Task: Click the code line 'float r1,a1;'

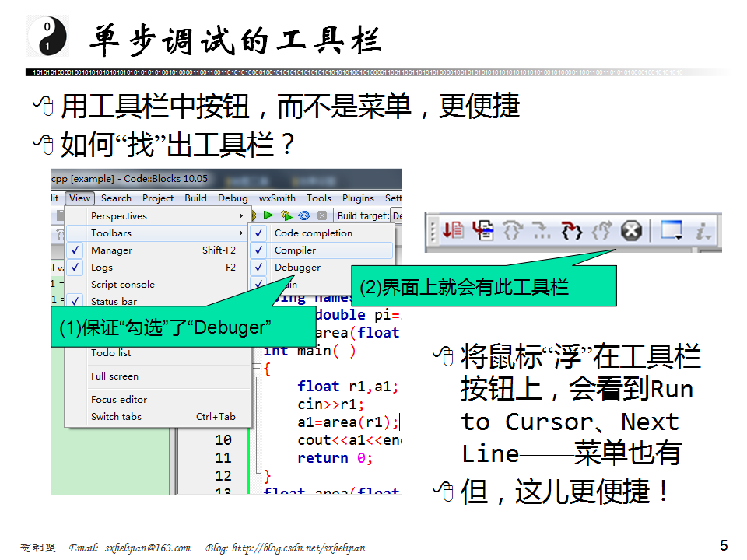Action: click(x=348, y=387)
